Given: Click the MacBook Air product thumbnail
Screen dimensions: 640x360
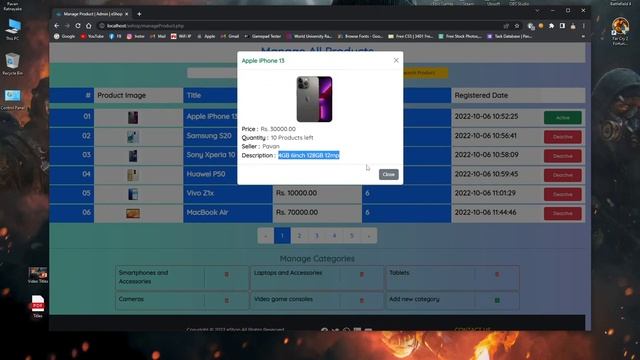Looking at the screenshot, I should (x=133, y=213).
